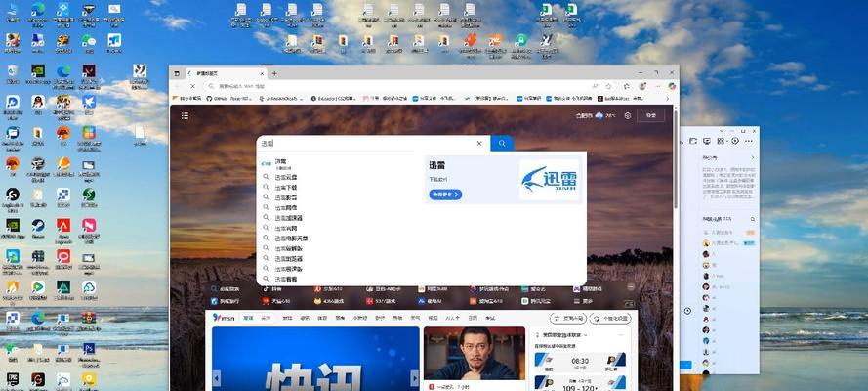Viewport: 868px width, 391px height.
Task: Clear the search box text with X
Action: point(479,143)
